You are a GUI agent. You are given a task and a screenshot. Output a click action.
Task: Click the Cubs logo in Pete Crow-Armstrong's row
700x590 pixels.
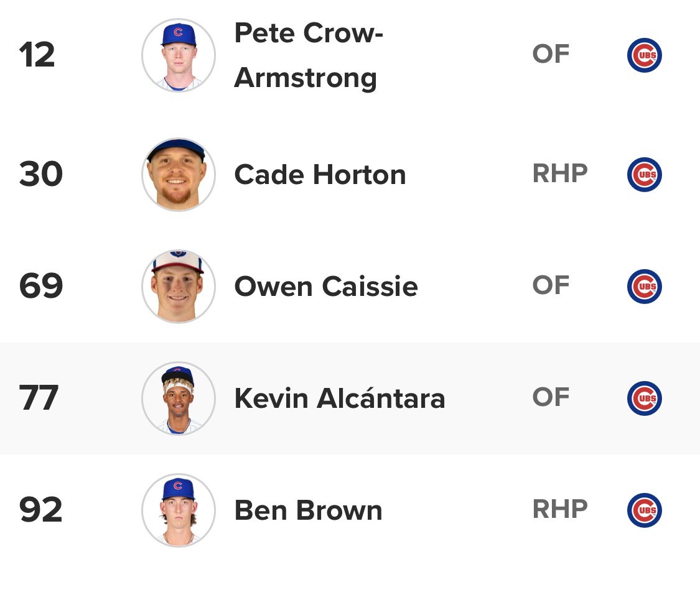pyautogui.click(x=644, y=55)
